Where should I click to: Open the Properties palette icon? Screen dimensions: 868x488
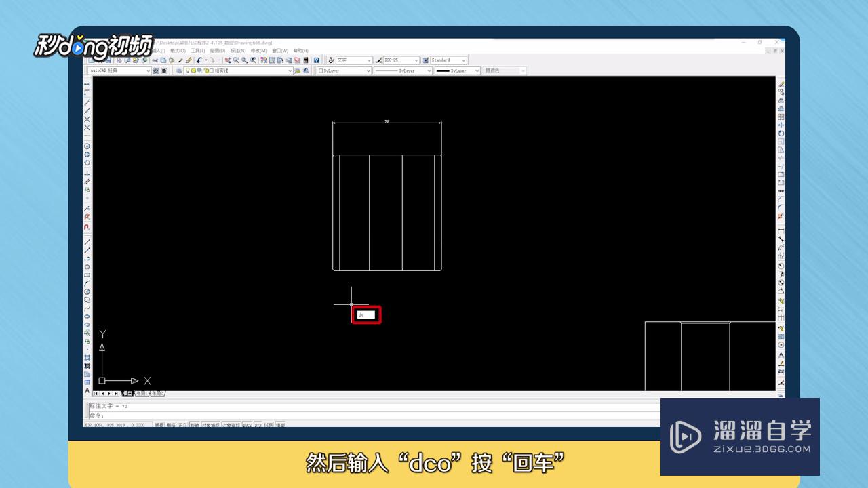pos(264,60)
